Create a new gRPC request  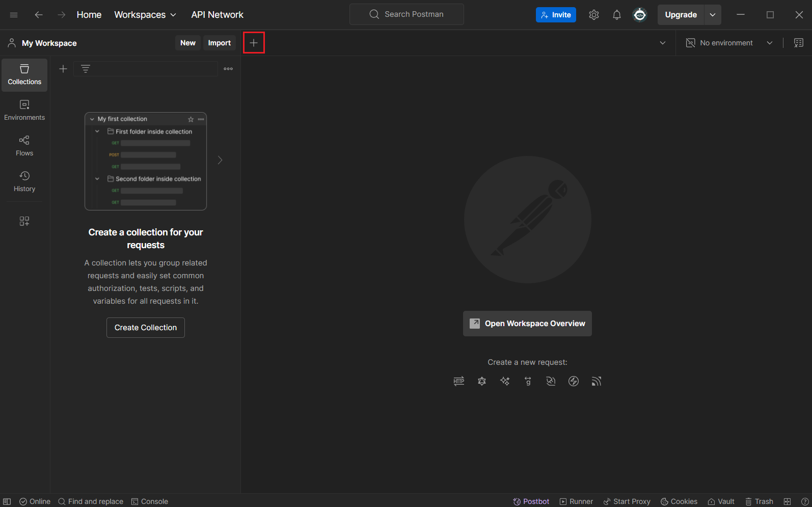tap(528, 381)
